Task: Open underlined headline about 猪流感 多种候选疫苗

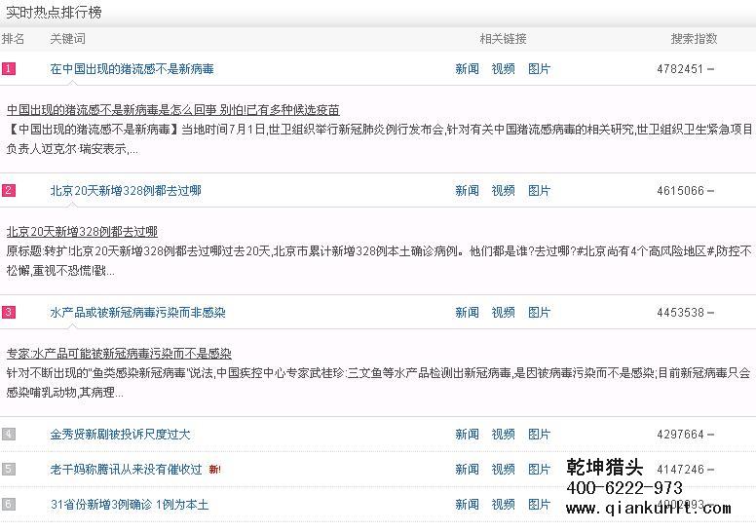Action: (x=172, y=110)
